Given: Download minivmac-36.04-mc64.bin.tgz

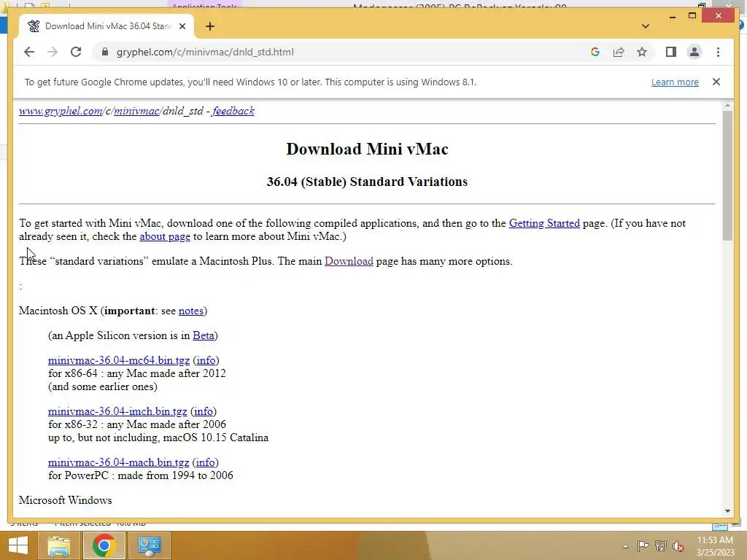Looking at the screenshot, I should coord(119,360).
